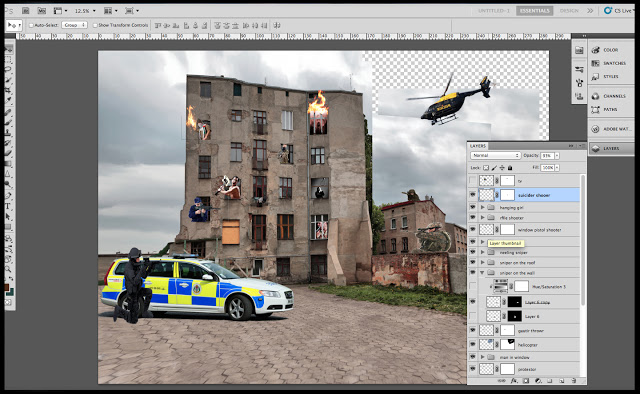Screen dimensions: 640x394
Task: Click the Layers panel tab
Action: [x=478, y=146]
